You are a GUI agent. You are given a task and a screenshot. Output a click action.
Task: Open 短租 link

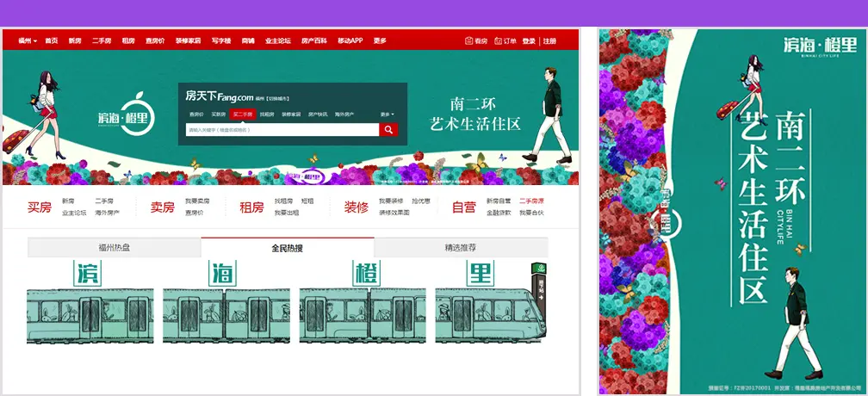[x=307, y=201]
